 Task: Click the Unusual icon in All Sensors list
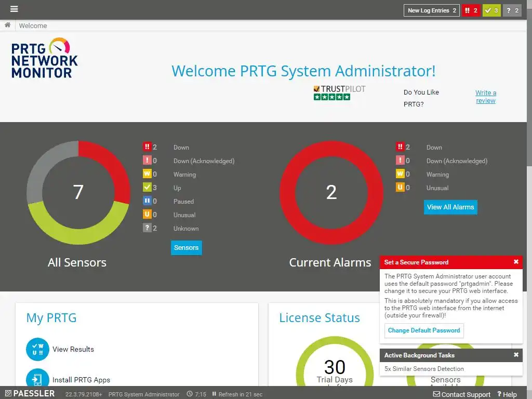coord(147,215)
